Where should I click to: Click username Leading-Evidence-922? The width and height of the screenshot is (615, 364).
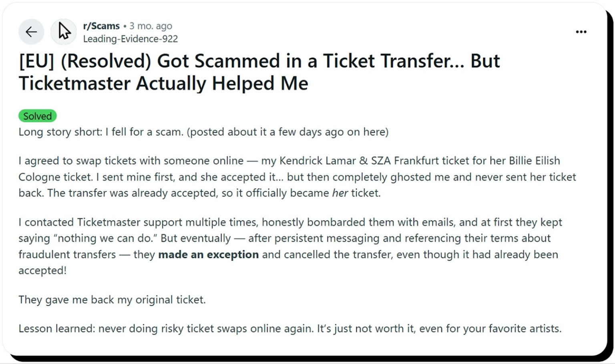coord(130,38)
